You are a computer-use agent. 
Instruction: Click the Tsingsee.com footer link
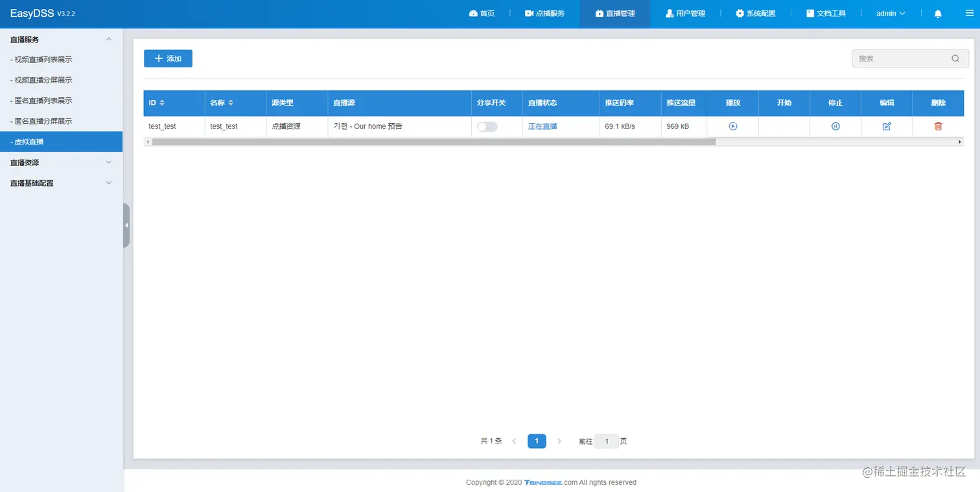[x=550, y=482]
